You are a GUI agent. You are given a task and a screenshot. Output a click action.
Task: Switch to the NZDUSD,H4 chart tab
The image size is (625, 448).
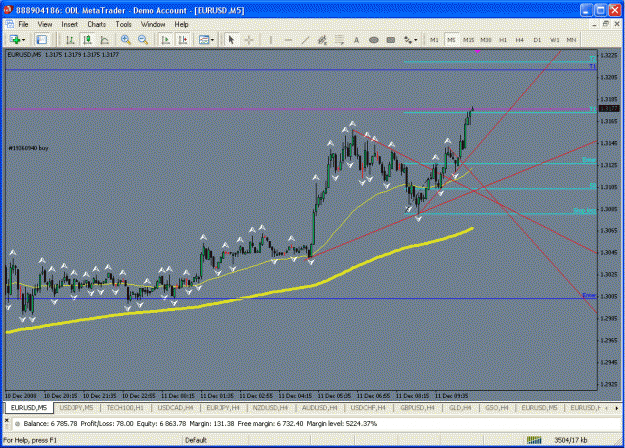(x=270, y=408)
